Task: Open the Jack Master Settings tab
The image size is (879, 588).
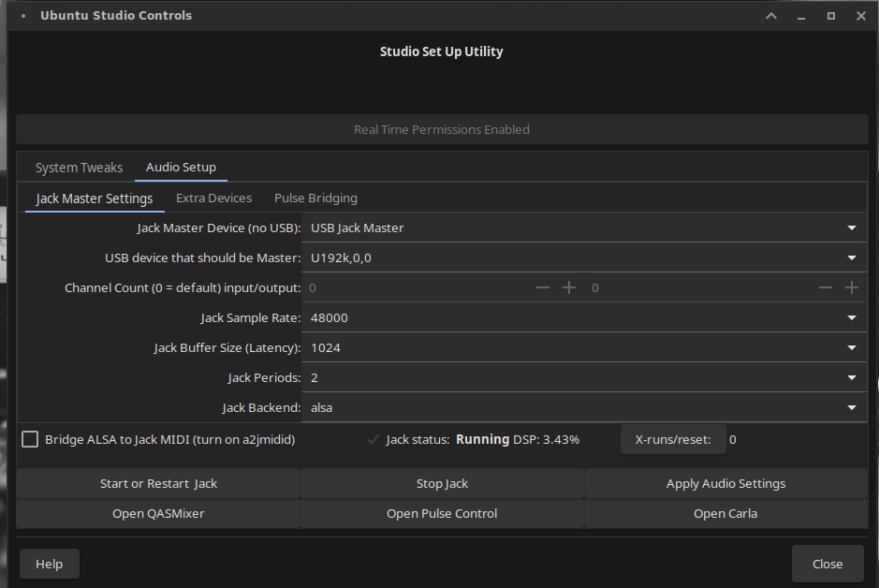Action: (x=95, y=198)
